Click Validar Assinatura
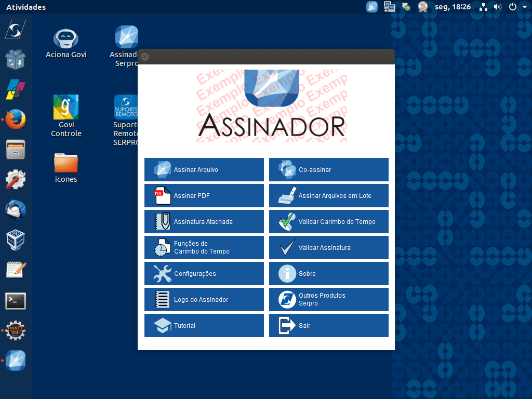This screenshot has width=532, height=399. (328, 247)
